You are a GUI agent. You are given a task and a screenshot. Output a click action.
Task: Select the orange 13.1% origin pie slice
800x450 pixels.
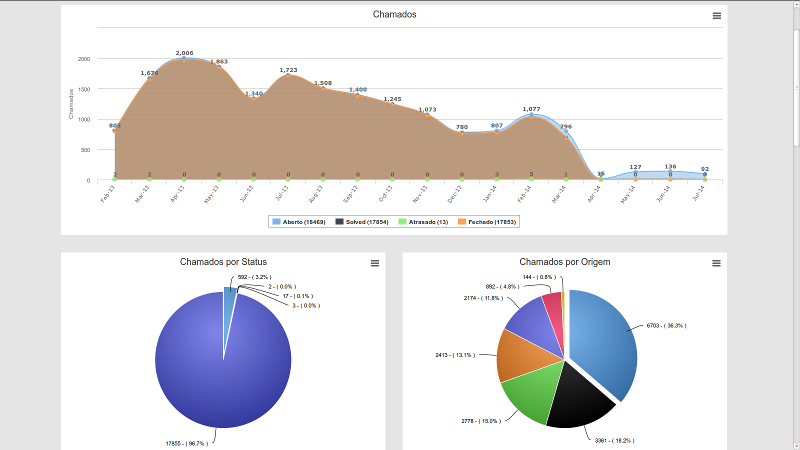click(518, 353)
